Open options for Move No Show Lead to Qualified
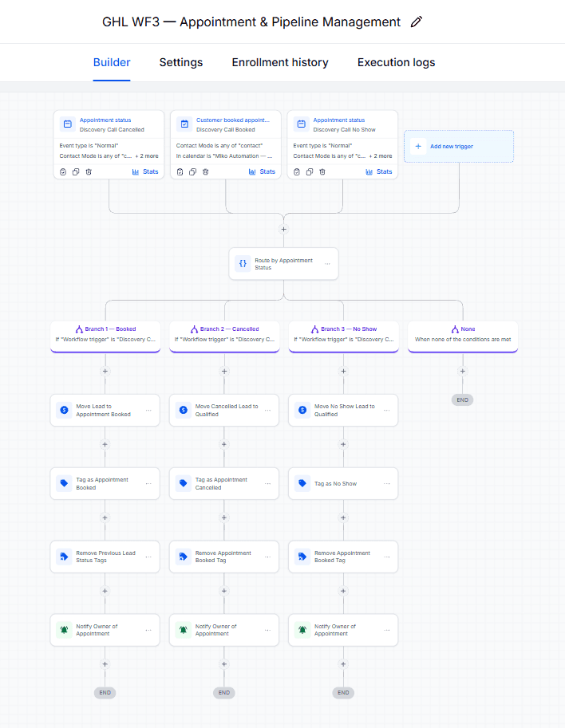565x728 pixels. coord(386,411)
